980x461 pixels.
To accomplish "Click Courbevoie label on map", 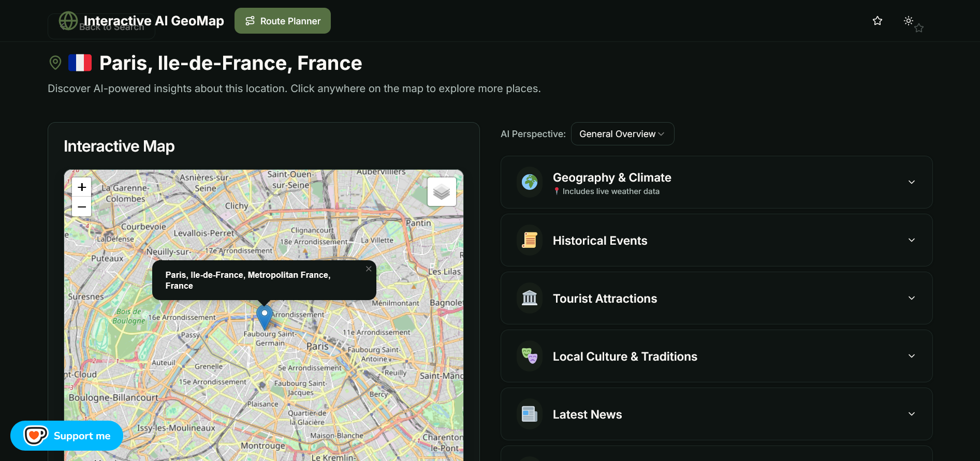I will tap(143, 227).
